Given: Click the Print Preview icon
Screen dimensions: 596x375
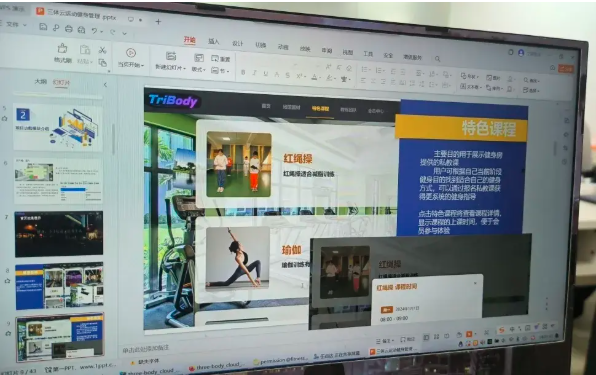Looking at the screenshot, I should pyautogui.click(x=81, y=30).
